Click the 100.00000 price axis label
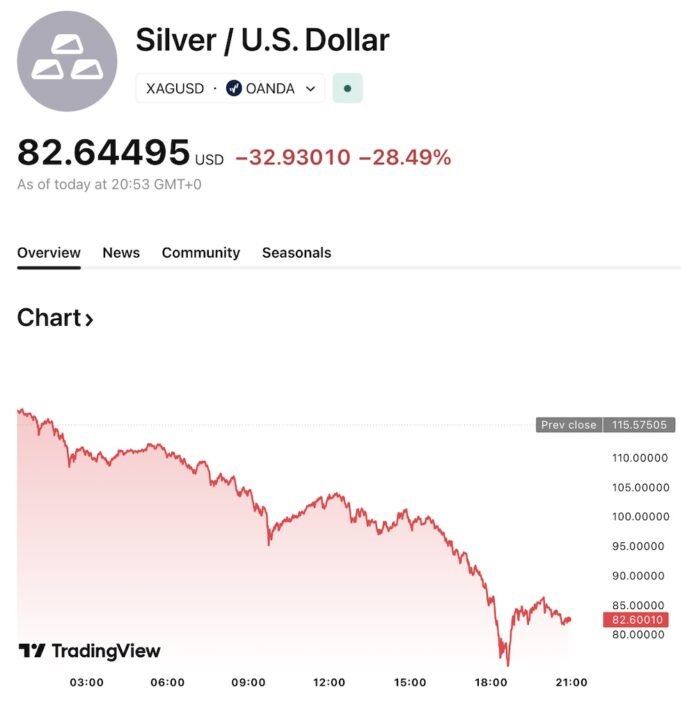 (x=640, y=517)
